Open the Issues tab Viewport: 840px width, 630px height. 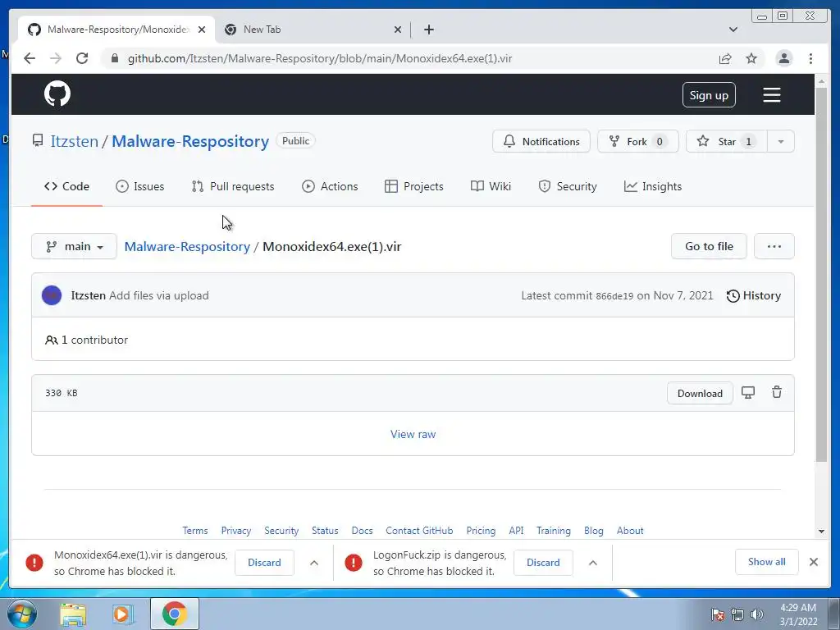click(140, 186)
